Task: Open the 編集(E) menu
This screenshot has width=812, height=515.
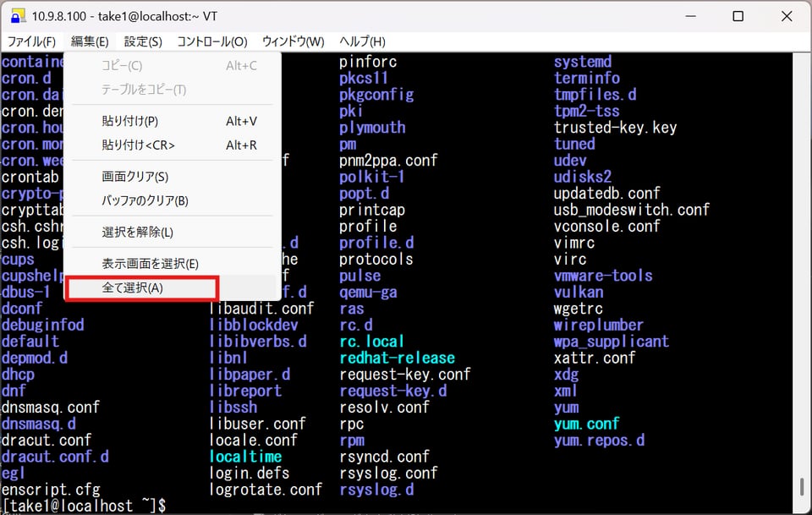Action: (x=90, y=41)
